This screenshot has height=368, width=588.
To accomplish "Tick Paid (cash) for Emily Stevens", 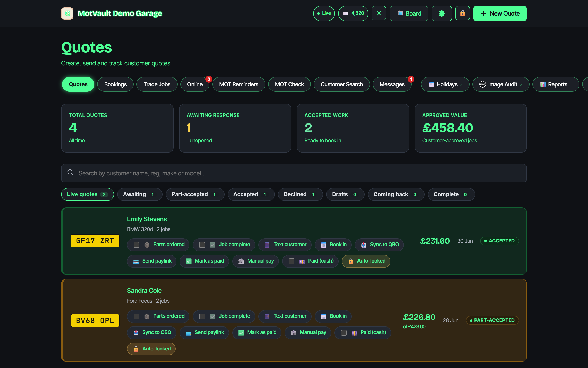I will point(291,261).
